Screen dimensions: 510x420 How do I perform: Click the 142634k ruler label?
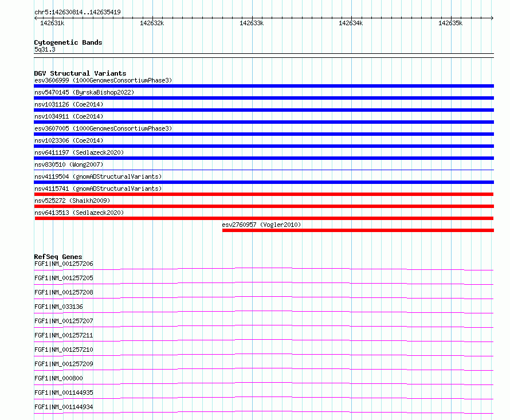coord(351,23)
